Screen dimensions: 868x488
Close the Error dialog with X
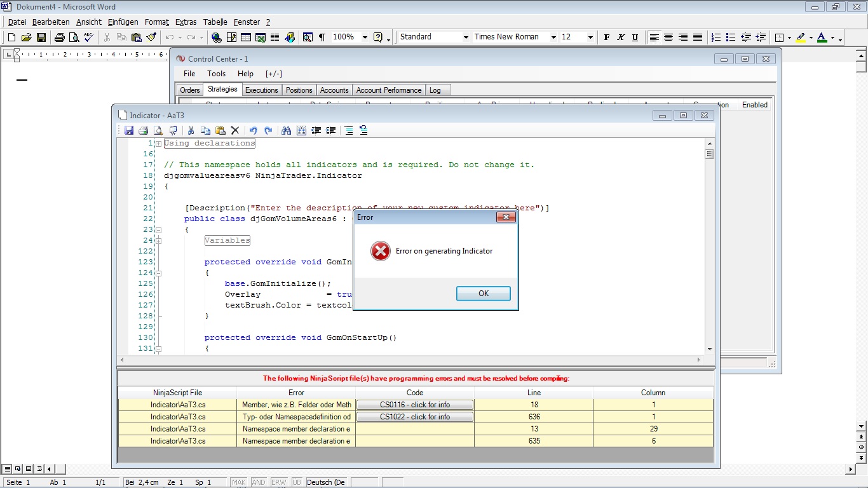505,217
